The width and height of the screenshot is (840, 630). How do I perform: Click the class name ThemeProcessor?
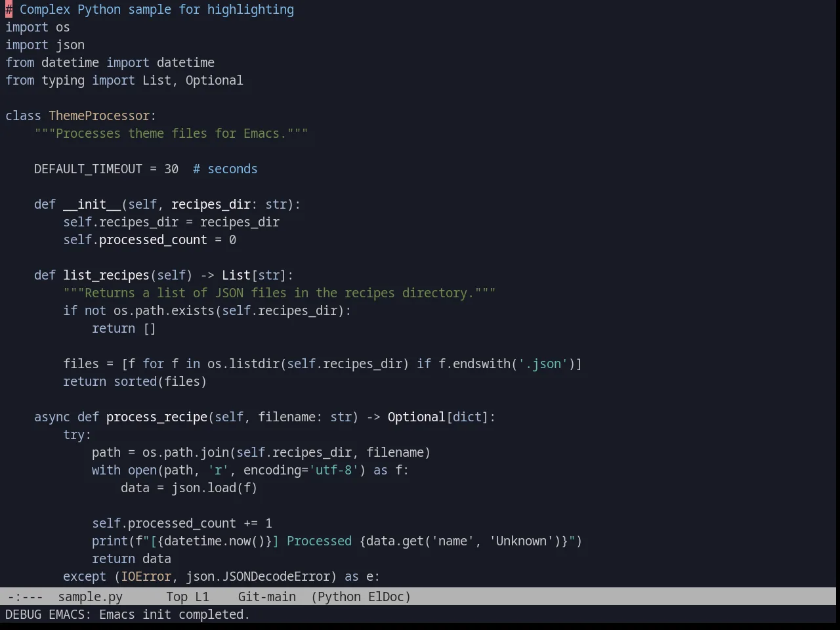point(99,115)
